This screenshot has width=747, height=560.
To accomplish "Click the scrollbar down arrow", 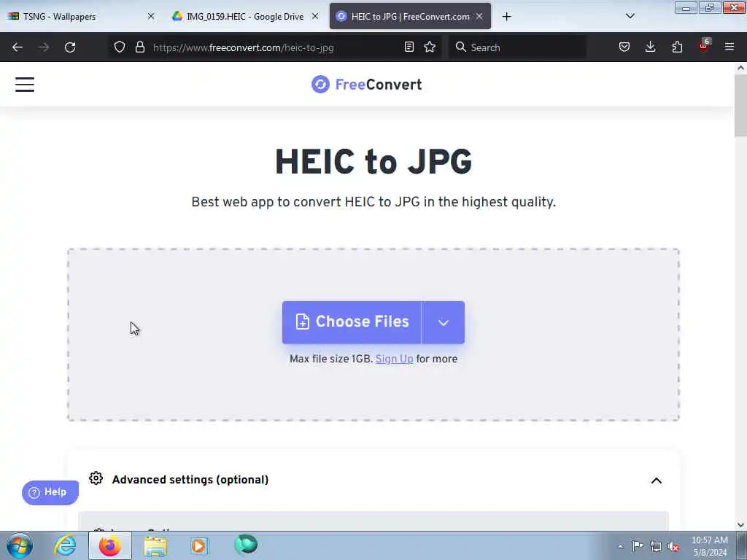I will click(741, 525).
